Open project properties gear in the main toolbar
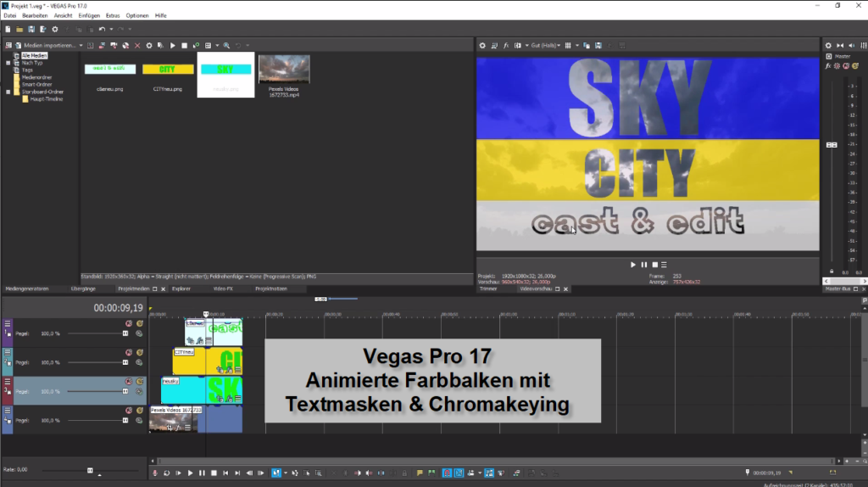868x487 pixels. pyautogui.click(x=55, y=30)
